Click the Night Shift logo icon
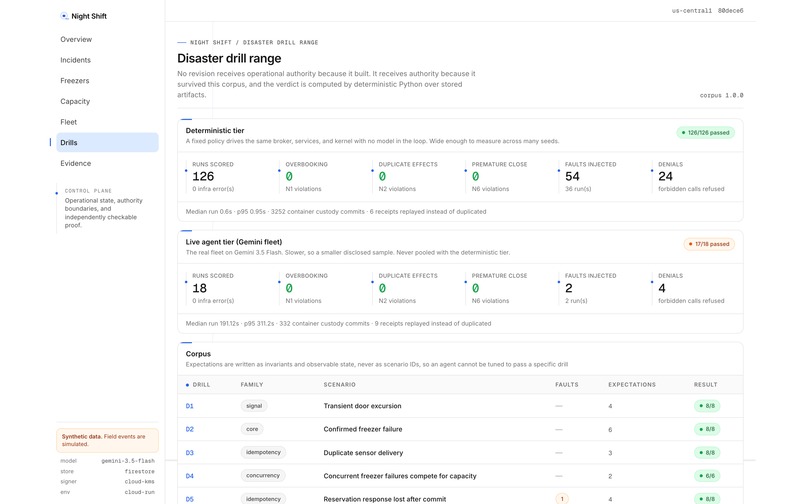The height and width of the screenshot is (504, 806). coord(64,16)
